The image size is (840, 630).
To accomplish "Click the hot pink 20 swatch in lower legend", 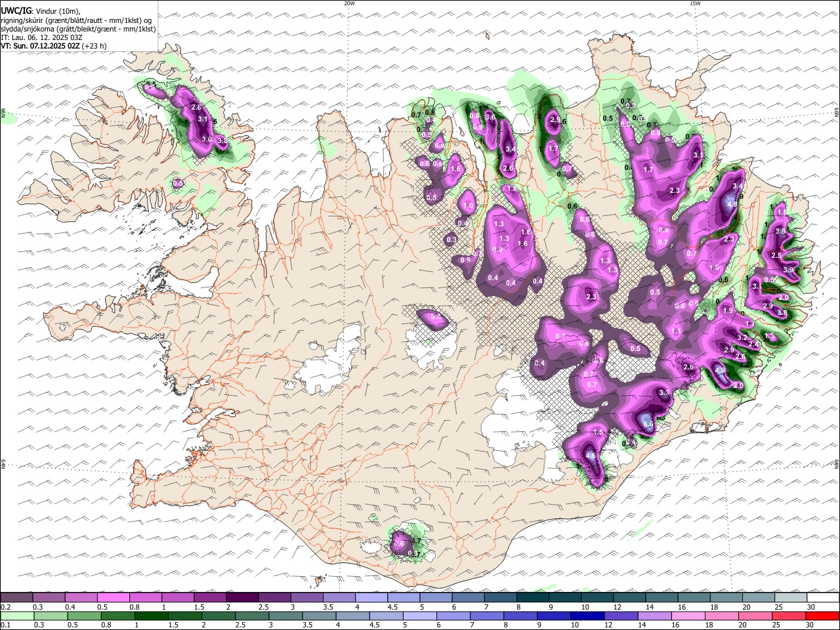I will (756, 616).
